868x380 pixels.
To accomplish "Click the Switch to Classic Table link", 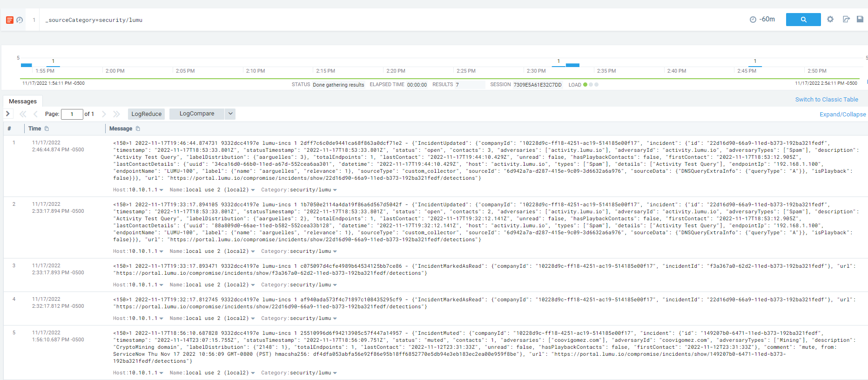I will (826, 100).
